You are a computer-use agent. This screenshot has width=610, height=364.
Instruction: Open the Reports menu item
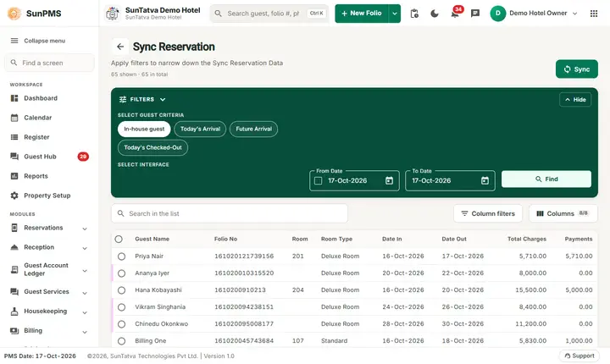49,176
